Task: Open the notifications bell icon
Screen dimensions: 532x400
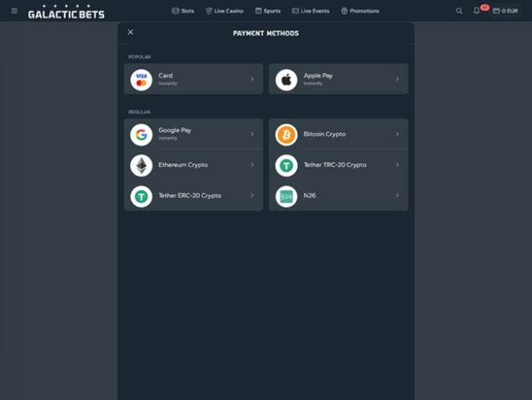Action: [x=477, y=11]
